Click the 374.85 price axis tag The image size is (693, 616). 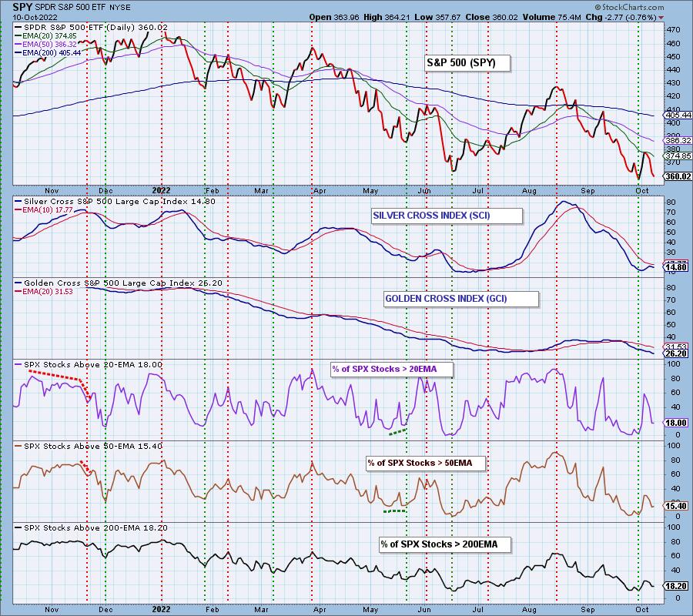678,156
